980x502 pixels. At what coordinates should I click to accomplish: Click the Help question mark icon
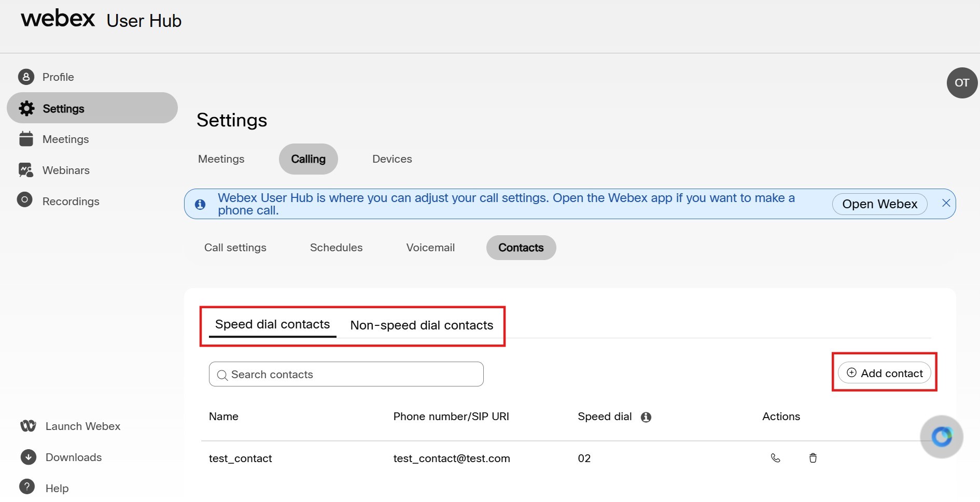pos(27,487)
